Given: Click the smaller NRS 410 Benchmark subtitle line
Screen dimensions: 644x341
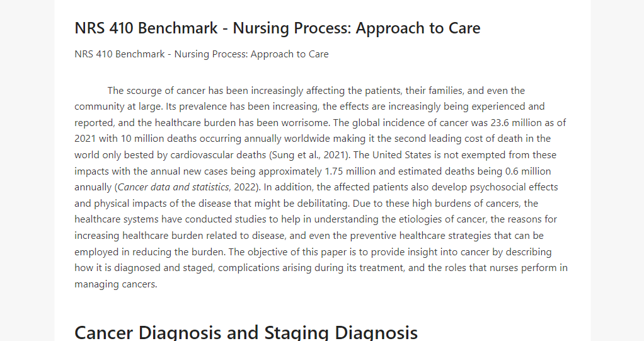Looking at the screenshot, I should [x=201, y=54].
